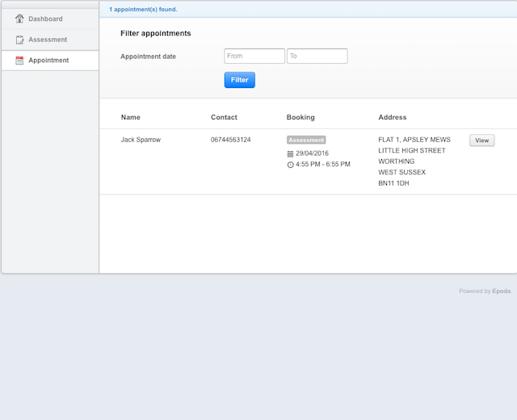View Jack Sparrow's appointment

[481, 141]
